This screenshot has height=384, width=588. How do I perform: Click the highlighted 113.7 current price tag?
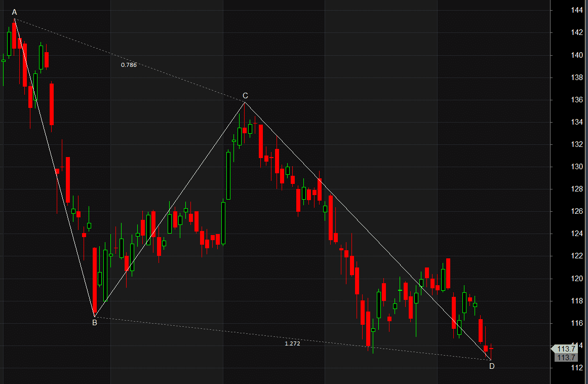click(x=566, y=349)
